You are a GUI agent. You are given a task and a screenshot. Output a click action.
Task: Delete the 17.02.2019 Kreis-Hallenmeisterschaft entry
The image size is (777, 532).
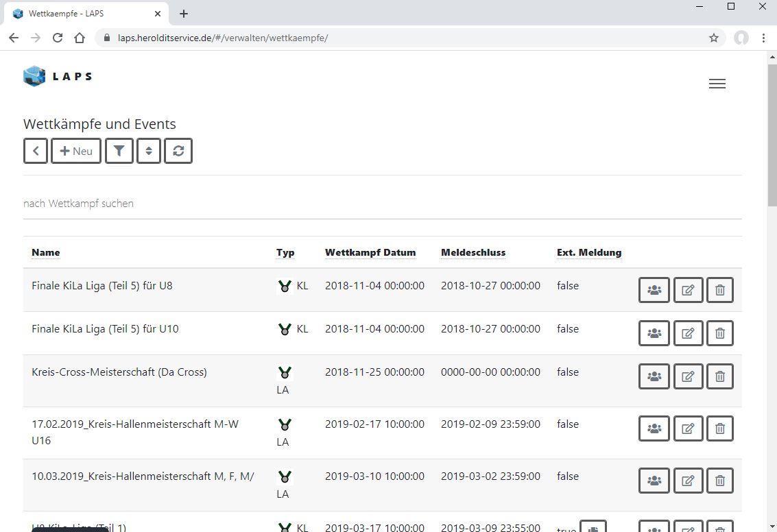click(720, 428)
